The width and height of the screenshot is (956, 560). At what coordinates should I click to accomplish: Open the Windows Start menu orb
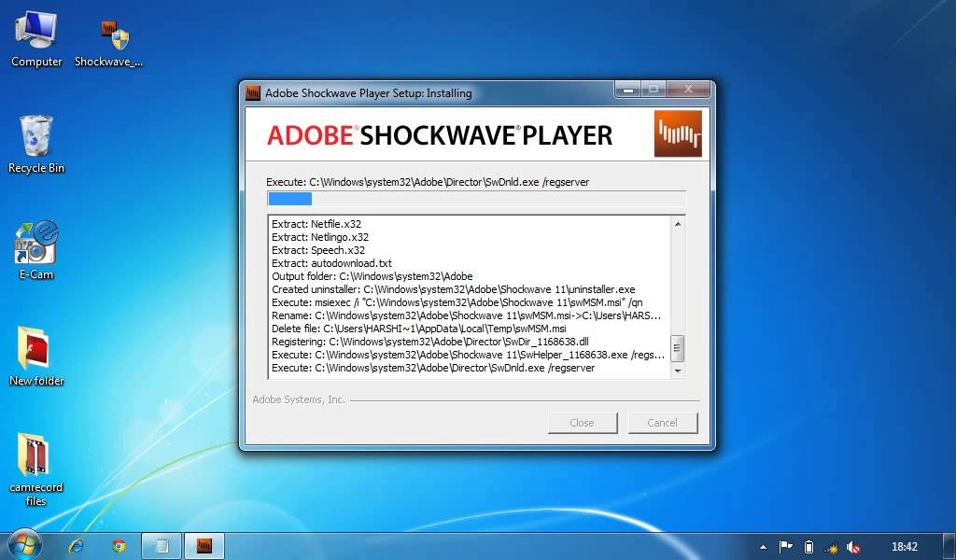25,545
